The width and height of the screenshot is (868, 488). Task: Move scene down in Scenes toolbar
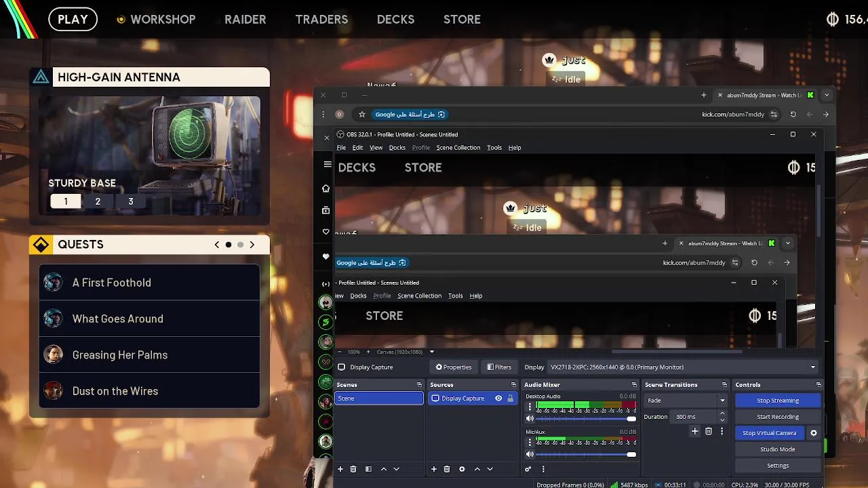click(x=397, y=469)
